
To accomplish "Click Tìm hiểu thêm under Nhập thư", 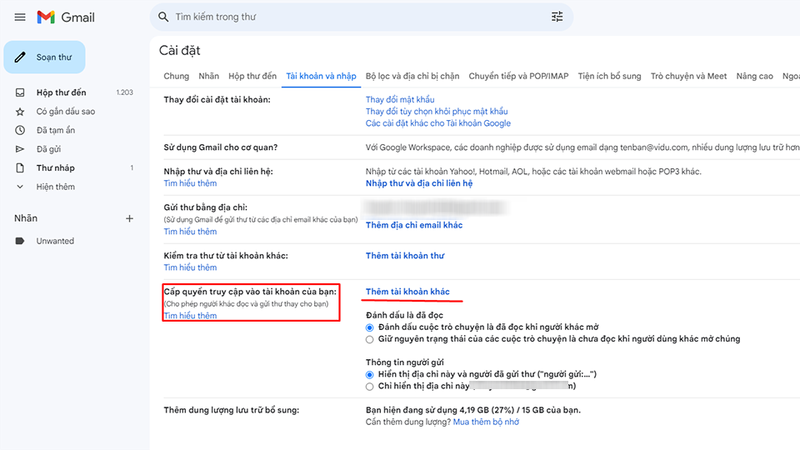I will (x=190, y=183).
